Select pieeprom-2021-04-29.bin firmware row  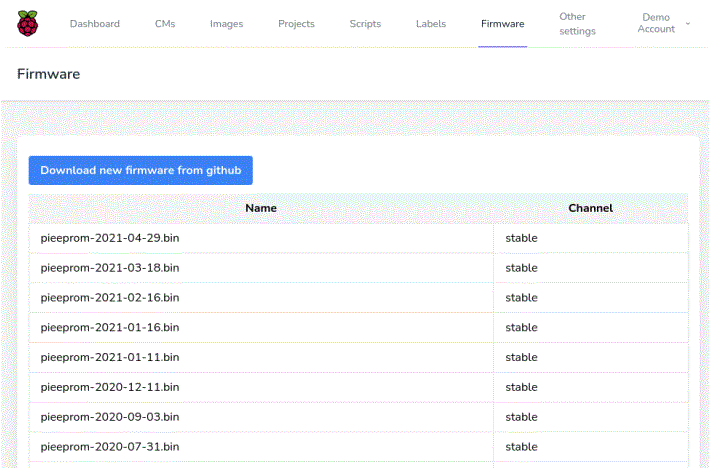110,238
